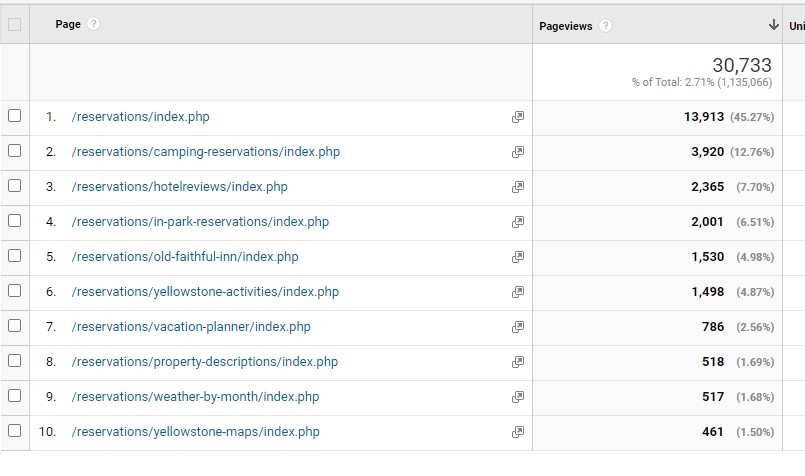The height and width of the screenshot is (476, 805).
Task: Open yellowstone-activities page popout icon
Action: (x=517, y=292)
